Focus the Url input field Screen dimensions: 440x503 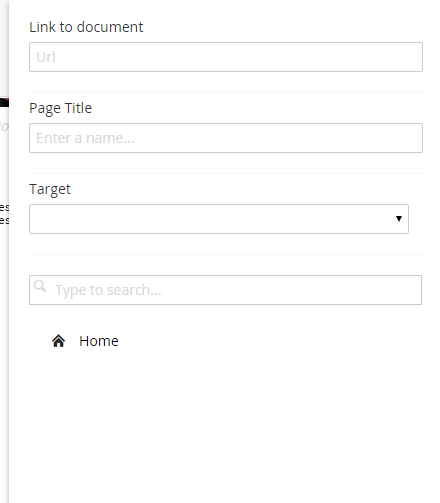(x=226, y=57)
